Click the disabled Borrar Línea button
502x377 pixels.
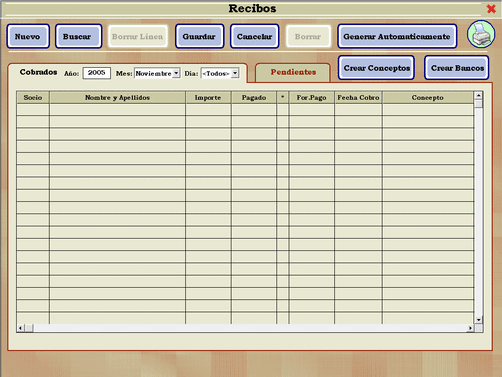(138, 36)
